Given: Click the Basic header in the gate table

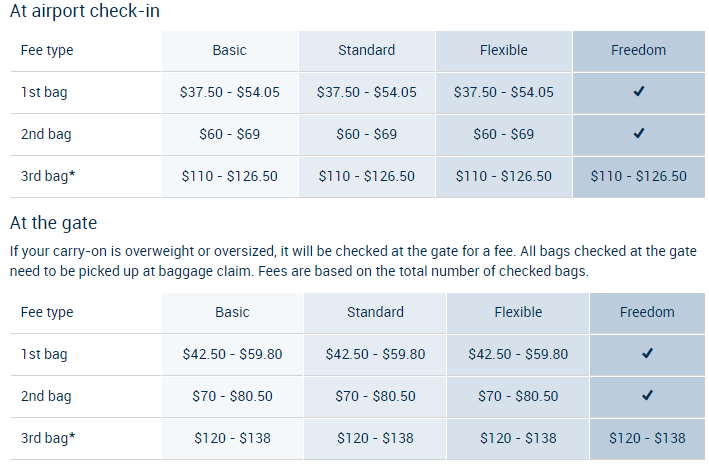Looking at the screenshot, I should (x=232, y=312).
